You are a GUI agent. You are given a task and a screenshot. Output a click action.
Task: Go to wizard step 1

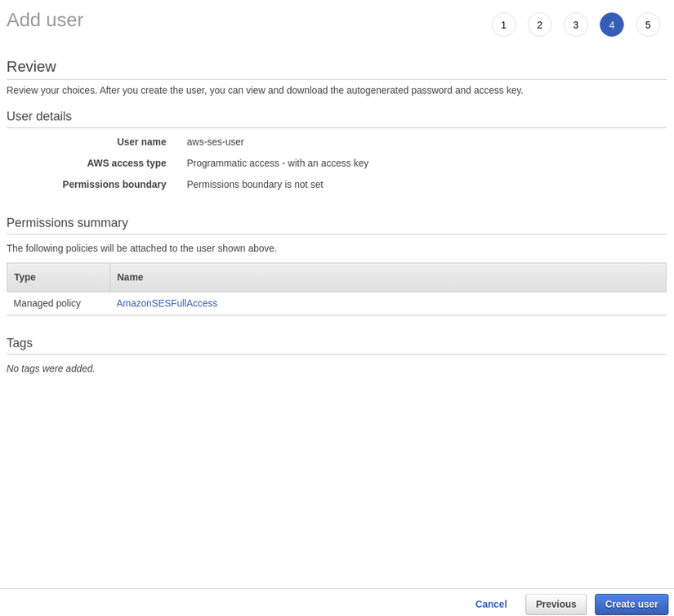[503, 25]
